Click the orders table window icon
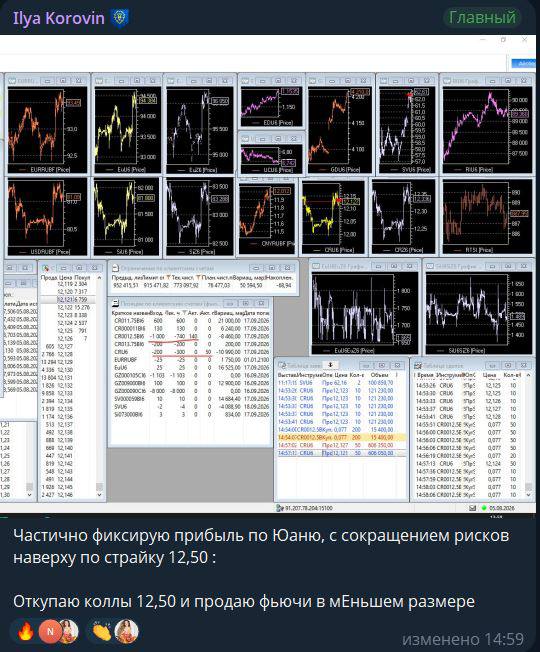The height and width of the screenshot is (652, 540). tap(282, 365)
